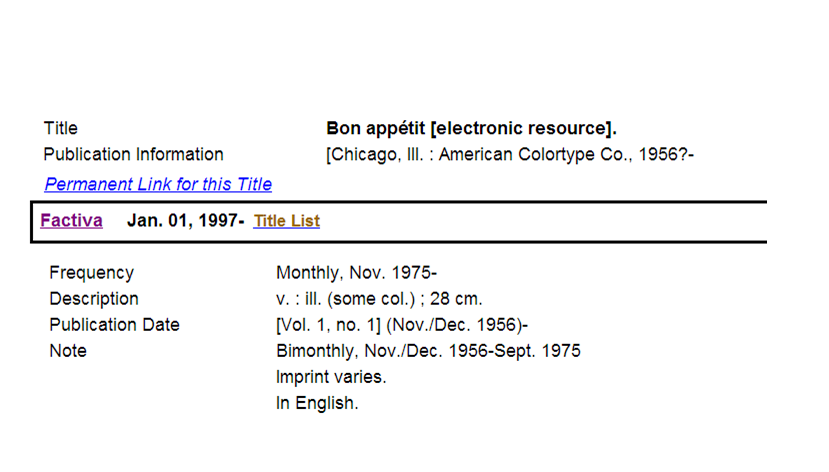The image size is (829, 472).
Task: Click the top black border of the Factiva holdings box
Action: pyautogui.click(x=399, y=202)
